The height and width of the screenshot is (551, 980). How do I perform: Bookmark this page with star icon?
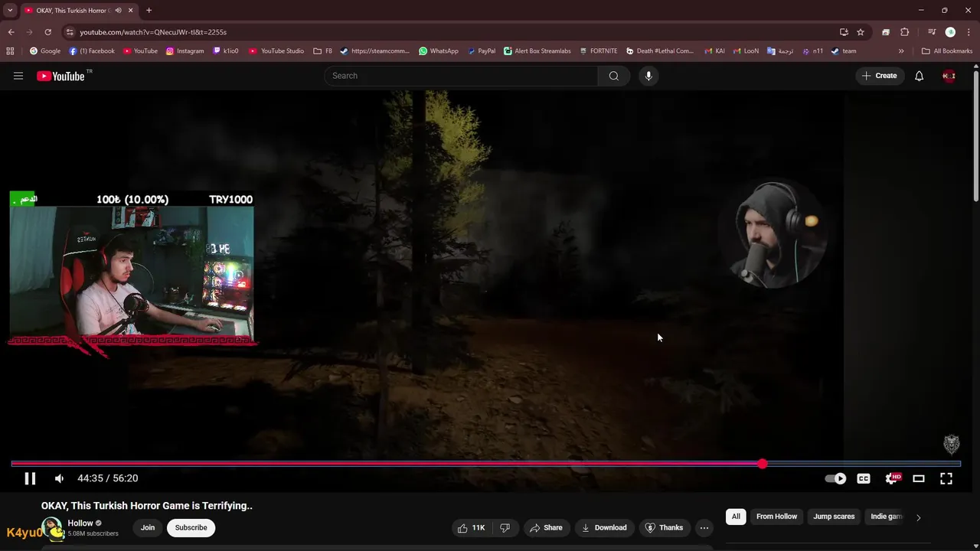tap(861, 32)
